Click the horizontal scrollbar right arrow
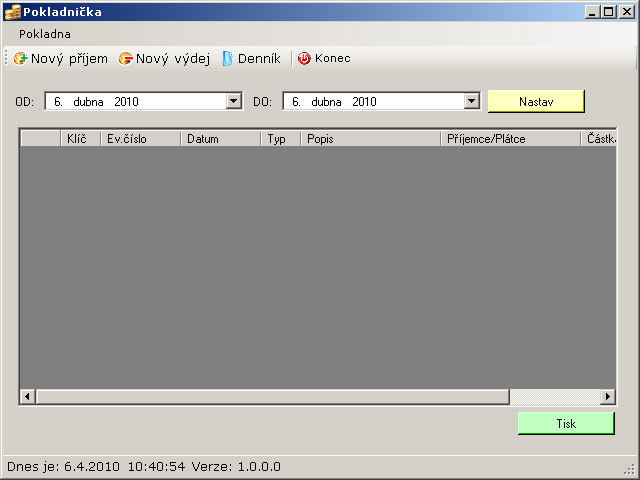Image resolution: width=640 pixels, height=480 pixels. pos(608,396)
